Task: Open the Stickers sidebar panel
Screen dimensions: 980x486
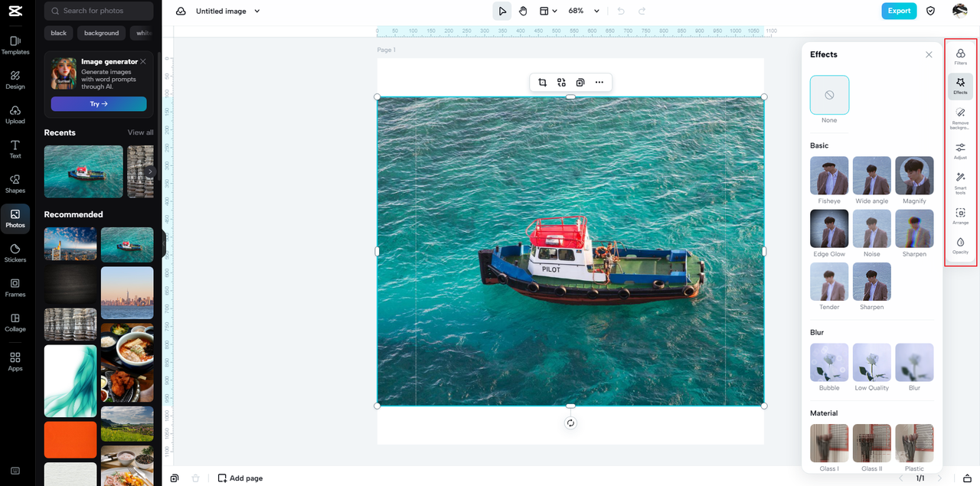Action: 15,253
